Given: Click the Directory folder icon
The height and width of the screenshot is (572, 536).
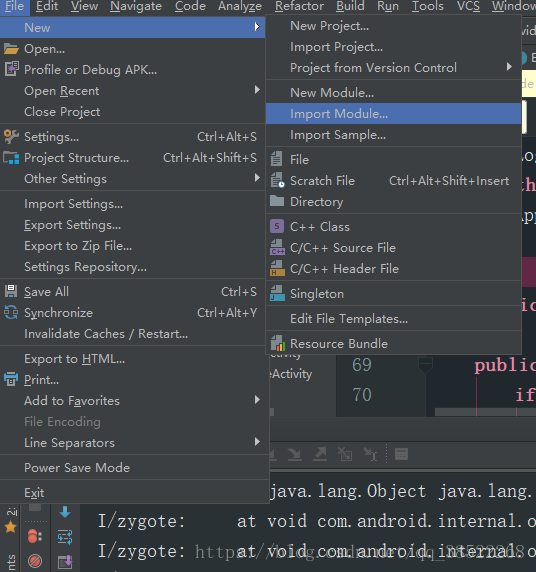Looking at the screenshot, I should [x=277, y=201].
